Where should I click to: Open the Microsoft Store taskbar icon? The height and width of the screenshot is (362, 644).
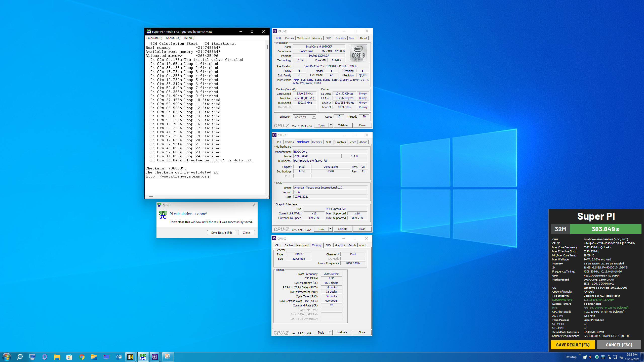pyautogui.click(x=69, y=357)
